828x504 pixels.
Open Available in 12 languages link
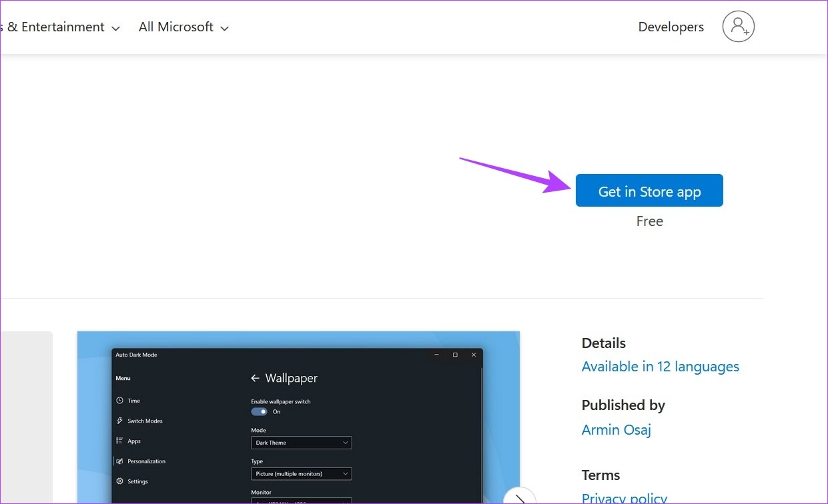pos(660,367)
